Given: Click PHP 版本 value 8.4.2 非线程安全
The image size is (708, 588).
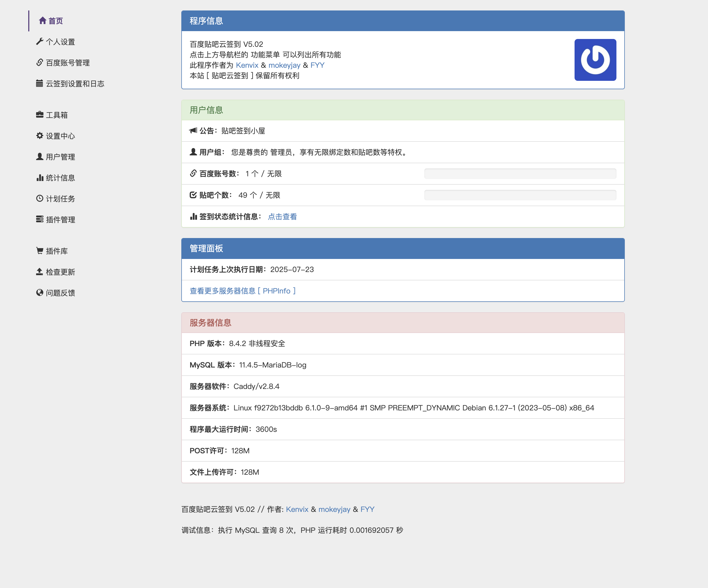Looking at the screenshot, I should [257, 343].
